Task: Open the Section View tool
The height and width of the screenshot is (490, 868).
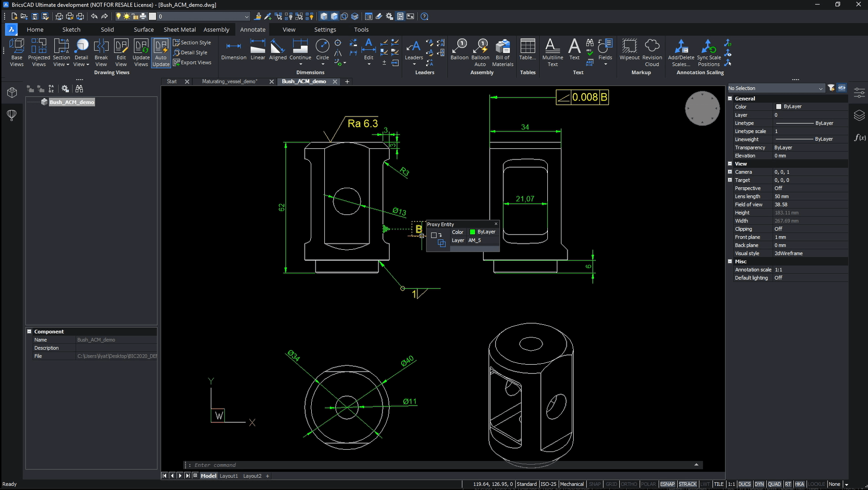Action: click(x=61, y=52)
